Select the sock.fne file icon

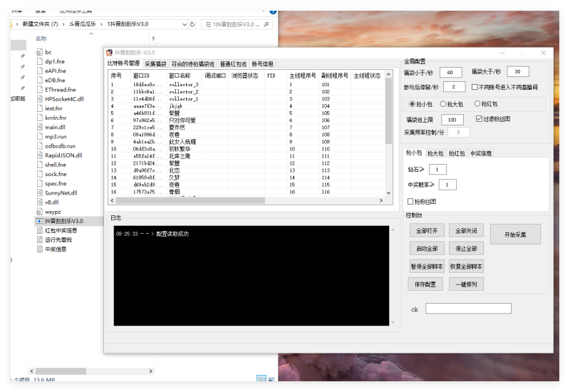(40, 174)
